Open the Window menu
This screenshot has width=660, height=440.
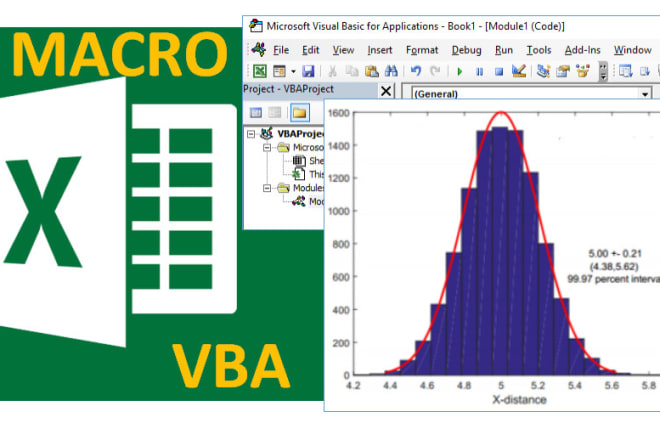click(x=632, y=50)
